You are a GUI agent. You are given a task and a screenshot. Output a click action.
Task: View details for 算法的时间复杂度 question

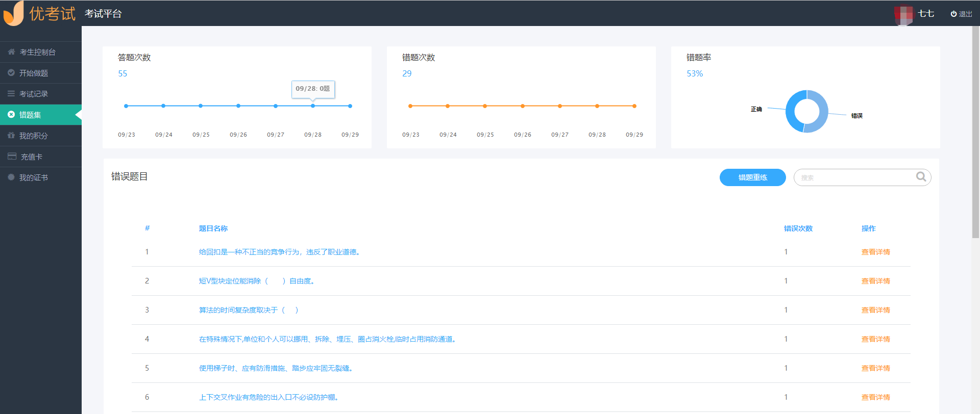pos(875,310)
